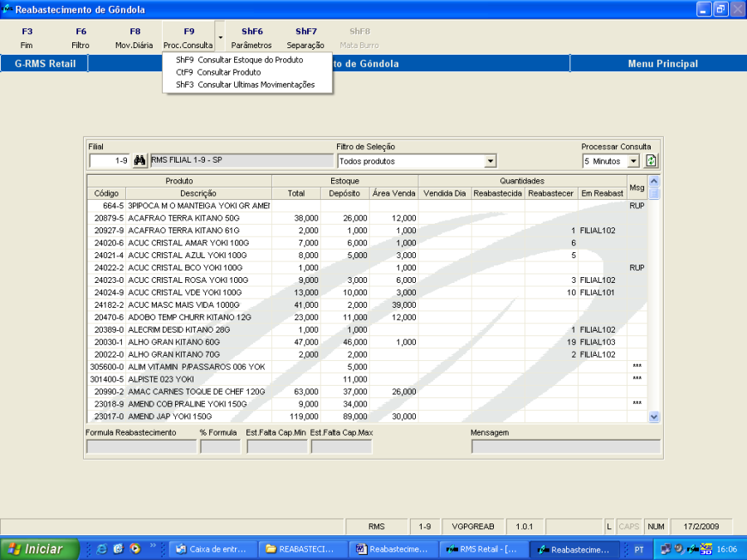
Task: Click the Mensagem field
Action: tap(566, 446)
